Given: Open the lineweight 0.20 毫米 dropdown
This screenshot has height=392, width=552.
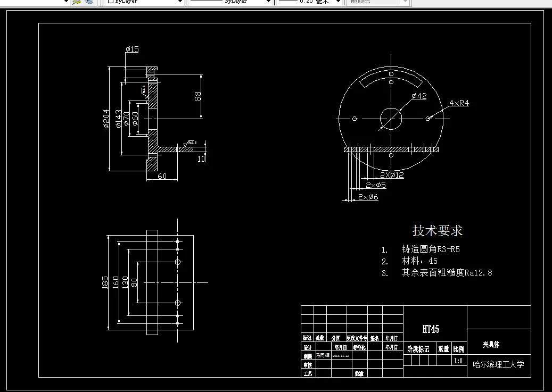Looking at the screenshot, I should click(x=339, y=2).
